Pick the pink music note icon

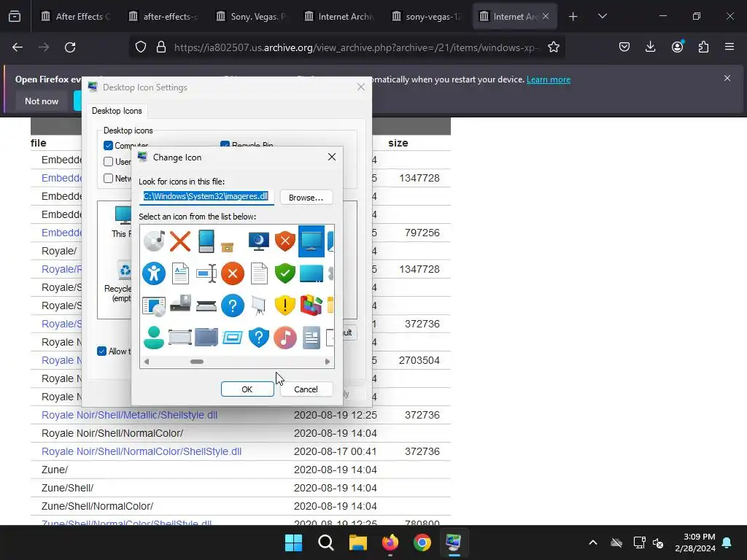[285, 338]
